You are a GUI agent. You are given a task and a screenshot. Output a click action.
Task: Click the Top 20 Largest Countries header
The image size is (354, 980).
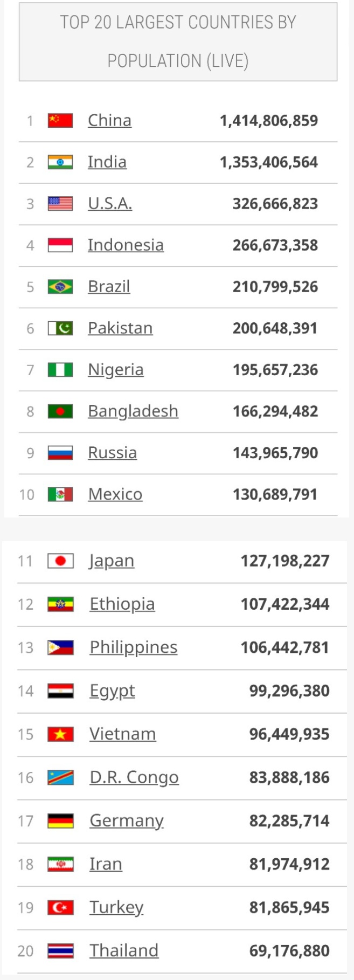pyautogui.click(x=178, y=42)
